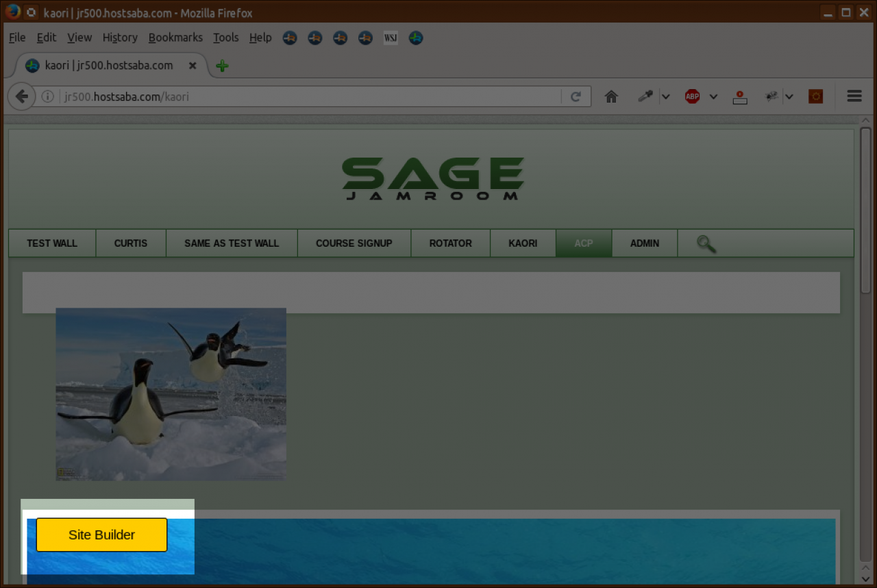Viewport: 877px width, 588px height.
Task: Select the COURSE SIGNUP nav tab
Action: [354, 243]
